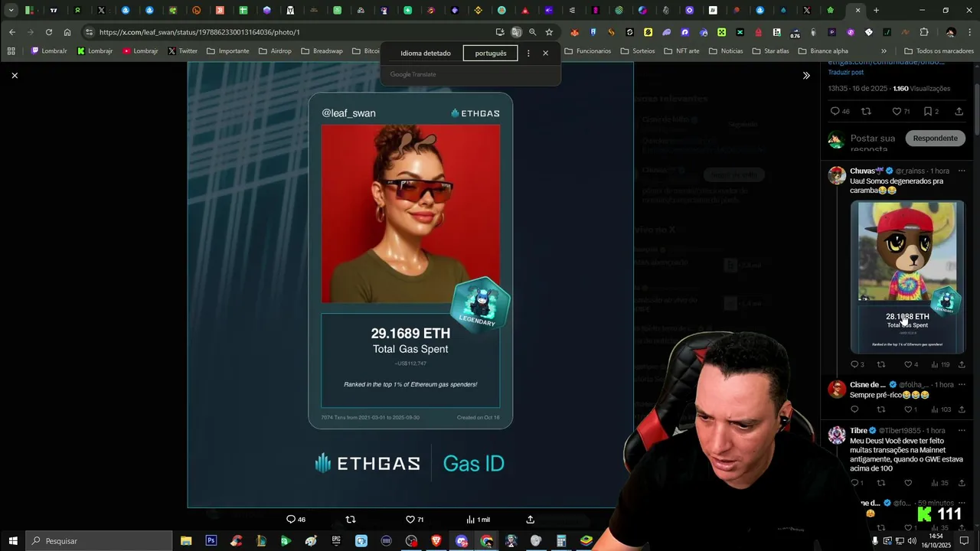Click the repost icon in sidebar post actions
Screen dimensions: 980x551
tap(866, 111)
